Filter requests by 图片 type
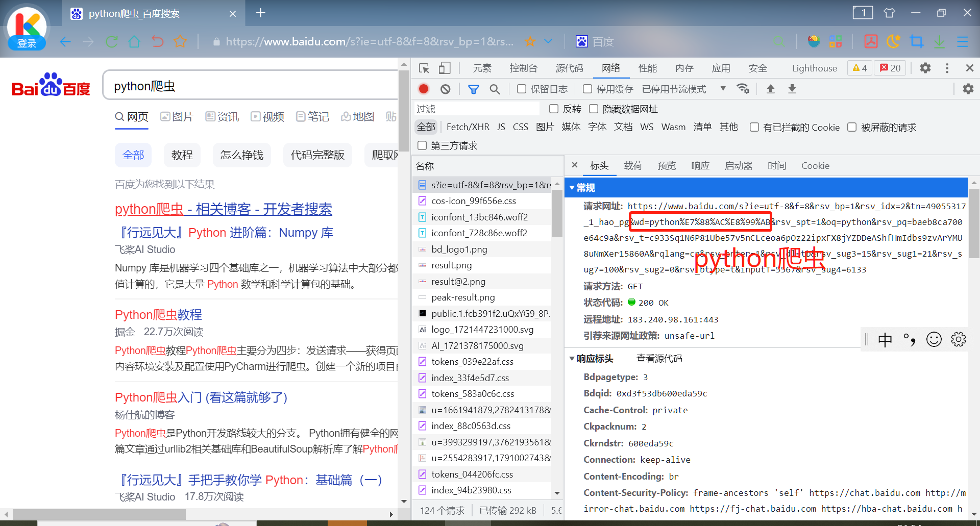Screen dimensions: 980x526 545,127
